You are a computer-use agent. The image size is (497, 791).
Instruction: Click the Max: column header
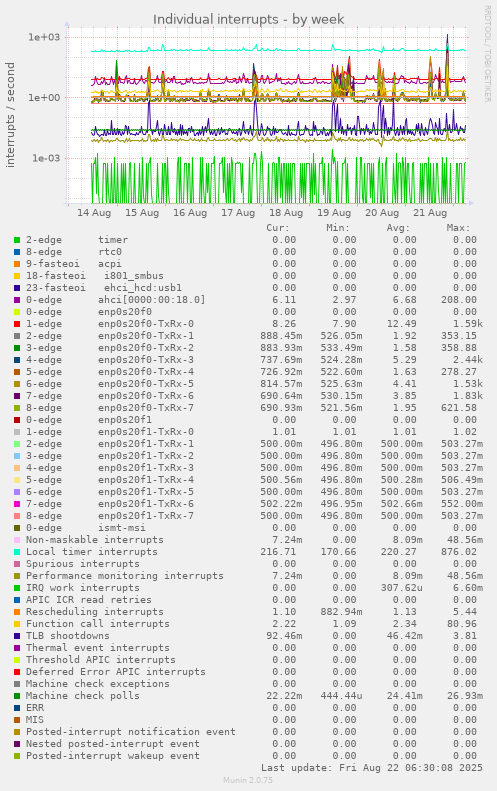click(458, 228)
